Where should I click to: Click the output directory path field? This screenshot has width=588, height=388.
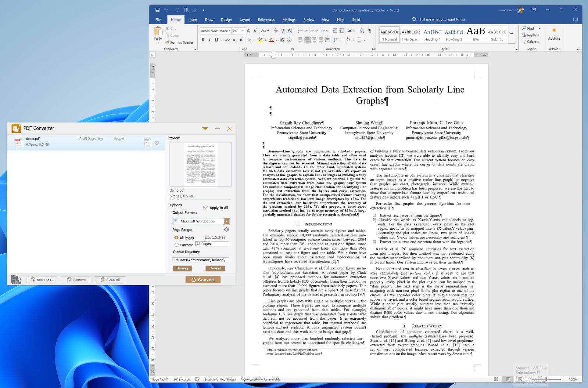tap(201, 260)
